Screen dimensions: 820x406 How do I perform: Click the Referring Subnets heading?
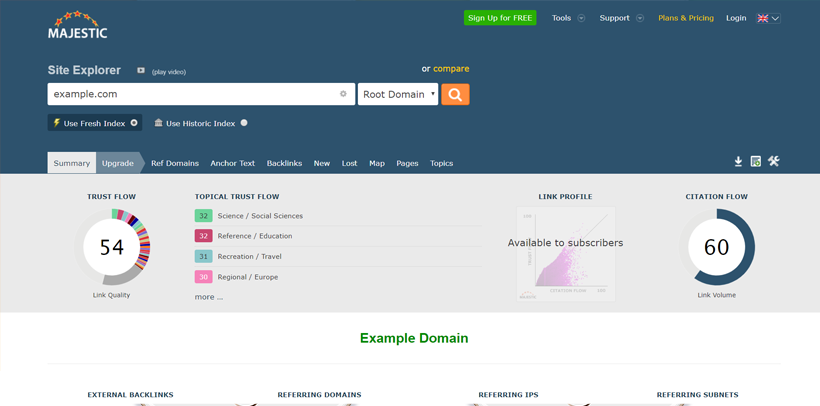point(697,395)
